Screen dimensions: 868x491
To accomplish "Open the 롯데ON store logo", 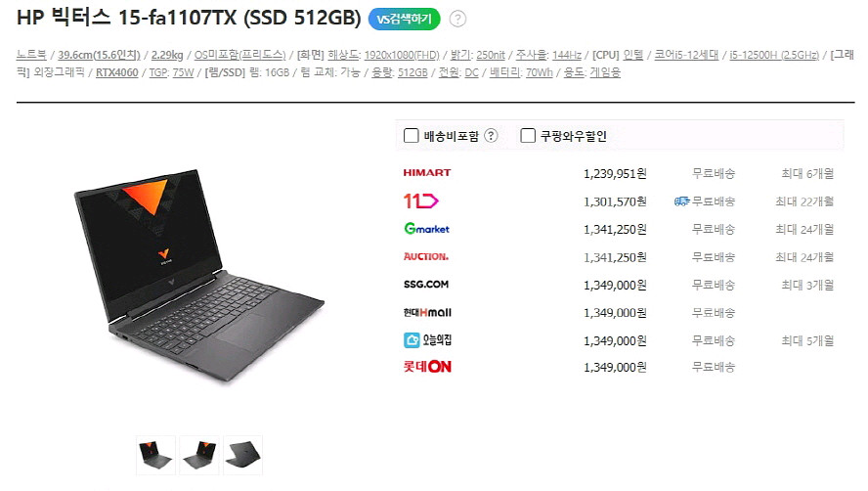I will (427, 367).
